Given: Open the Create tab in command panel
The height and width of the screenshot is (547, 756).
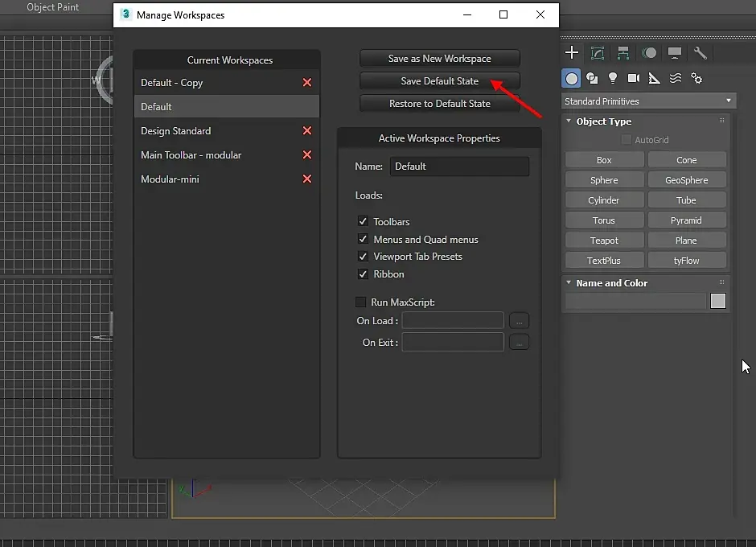Looking at the screenshot, I should tap(572, 53).
